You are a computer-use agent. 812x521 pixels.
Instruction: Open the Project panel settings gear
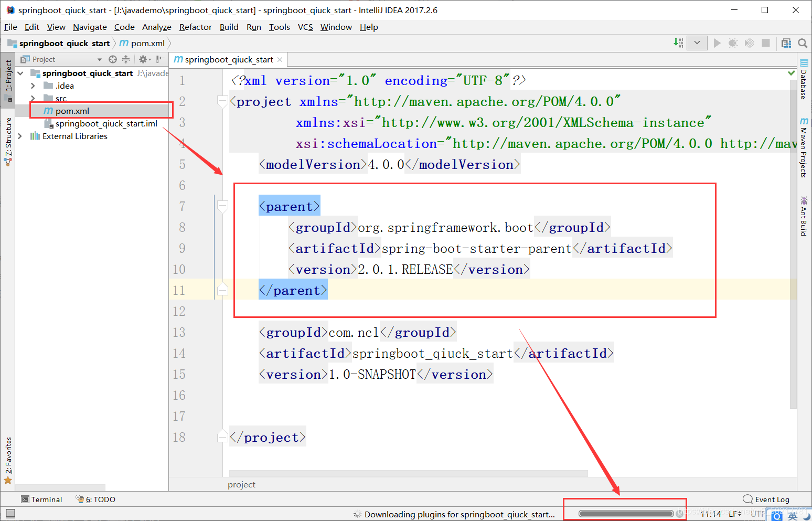coord(144,59)
